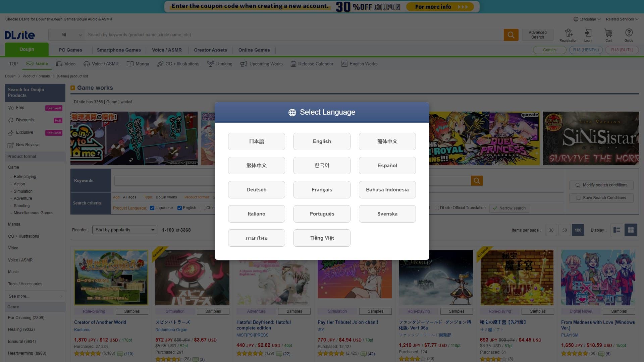The height and width of the screenshot is (362, 644).
Task: Choose Español language option
Action: [387, 166]
